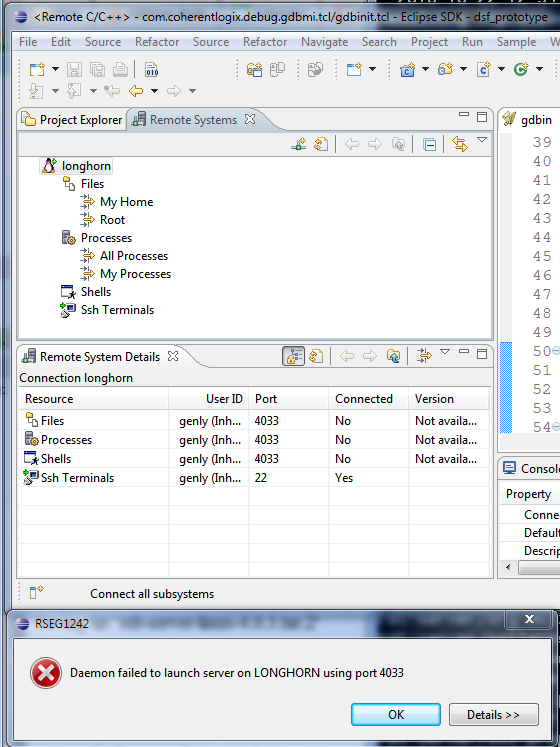Click the New wizard toolbar icon
Viewport: 560px width, 747px height.
pos(37,70)
